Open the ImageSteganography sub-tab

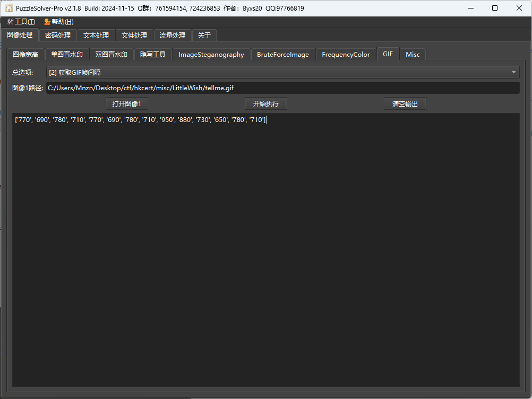[x=211, y=55]
